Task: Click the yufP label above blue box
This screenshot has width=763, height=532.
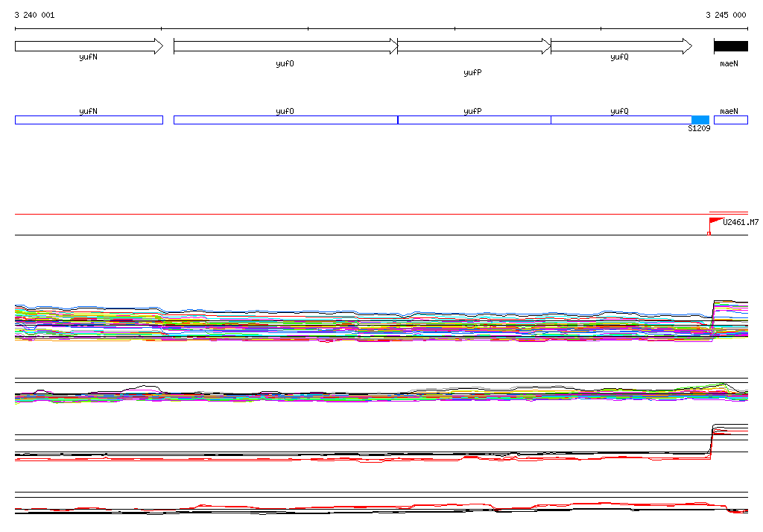Action: coord(472,112)
